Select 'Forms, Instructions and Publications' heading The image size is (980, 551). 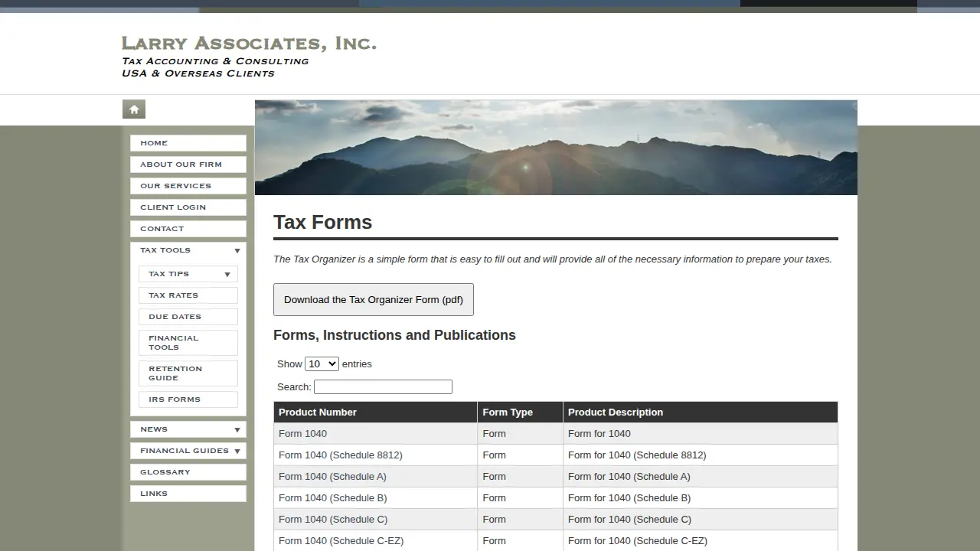click(394, 335)
